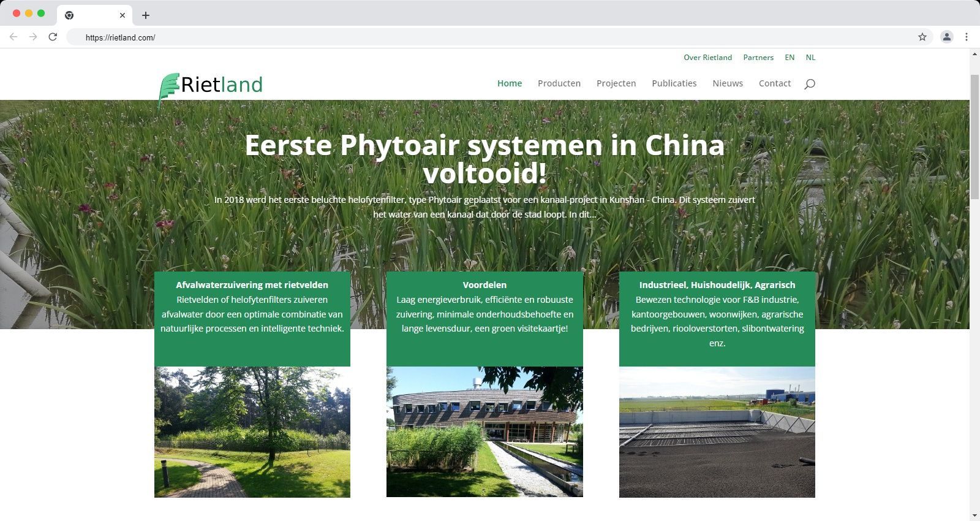Click the 'Rietvelden of helofytenfilters zuiveren' description

[252, 314]
